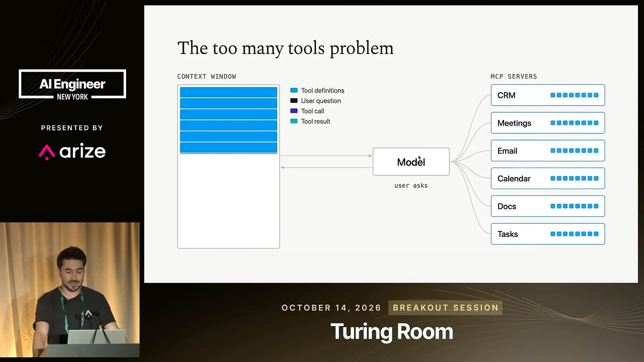Click the "User question" legend label
The height and width of the screenshot is (362, 644).
321,101
